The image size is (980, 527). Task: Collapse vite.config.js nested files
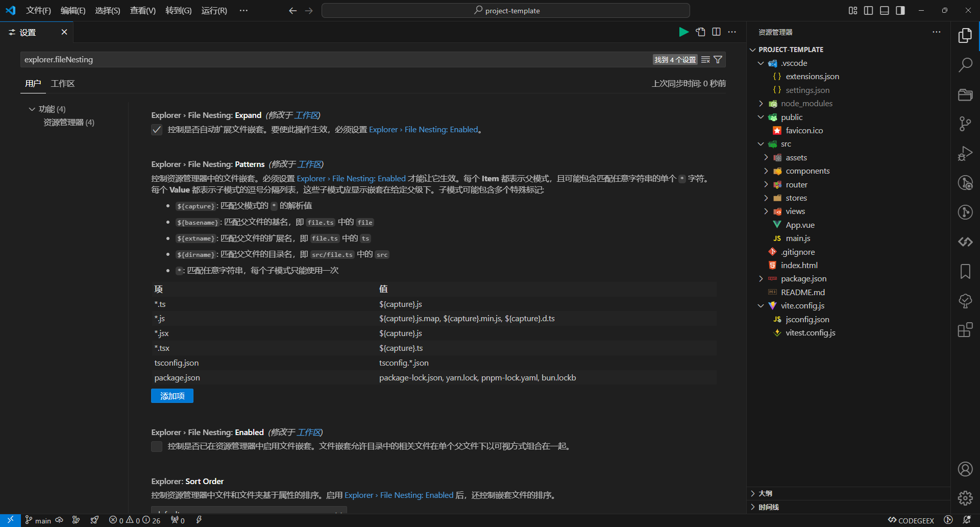[x=761, y=306]
